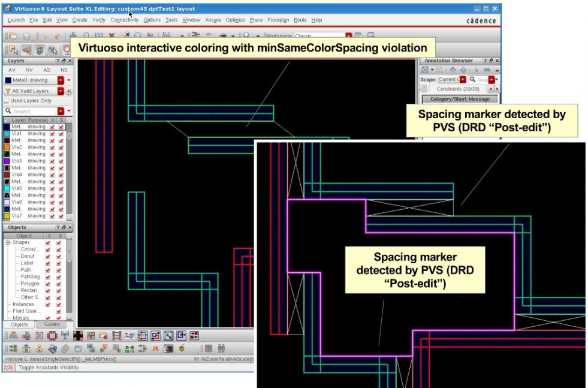Toggle visibility checkbox of Via1 drawing layer
The width and height of the screenshot is (588, 388).
coord(53,134)
